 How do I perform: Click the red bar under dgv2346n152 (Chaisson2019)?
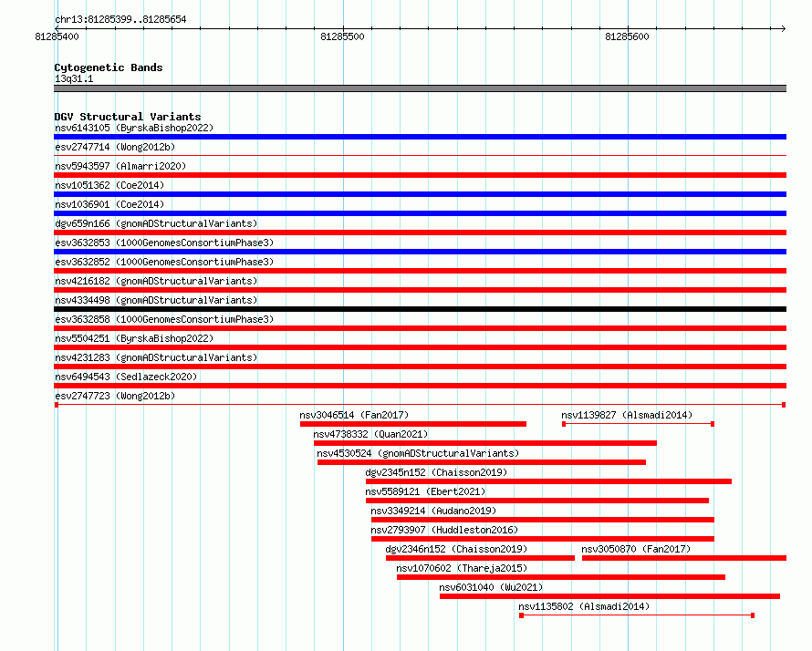pyautogui.click(x=480, y=558)
